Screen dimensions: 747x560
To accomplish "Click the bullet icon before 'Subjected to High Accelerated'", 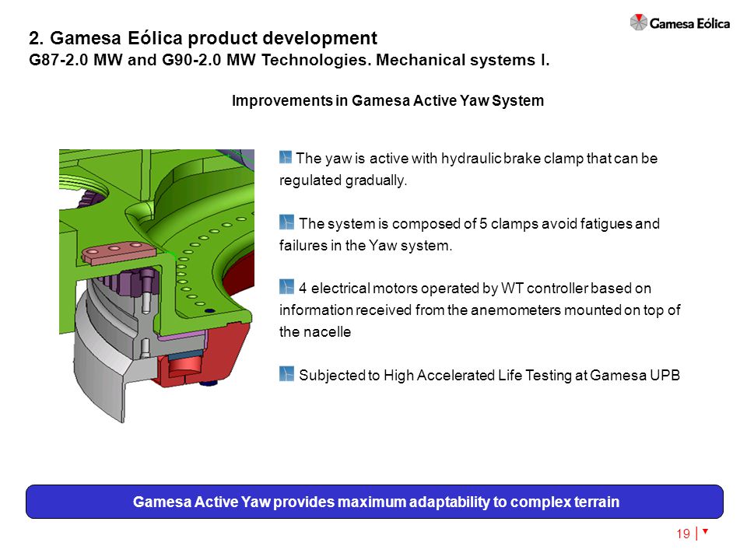I will click(x=286, y=374).
